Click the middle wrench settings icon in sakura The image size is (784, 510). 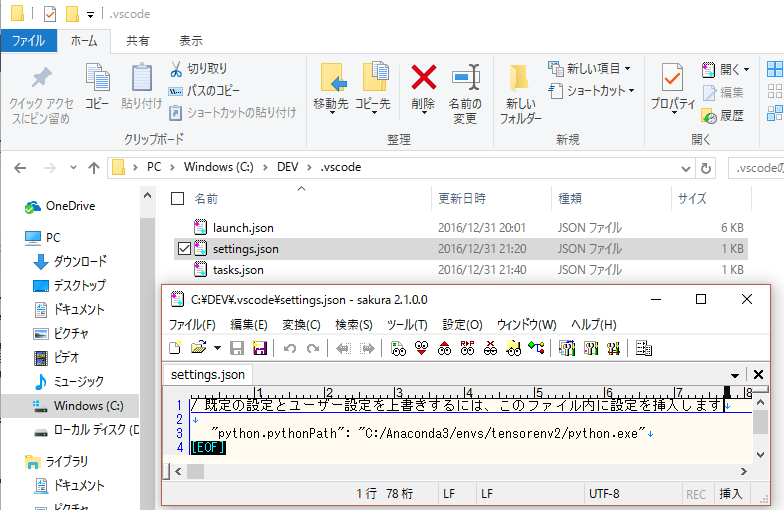coord(590,348)
